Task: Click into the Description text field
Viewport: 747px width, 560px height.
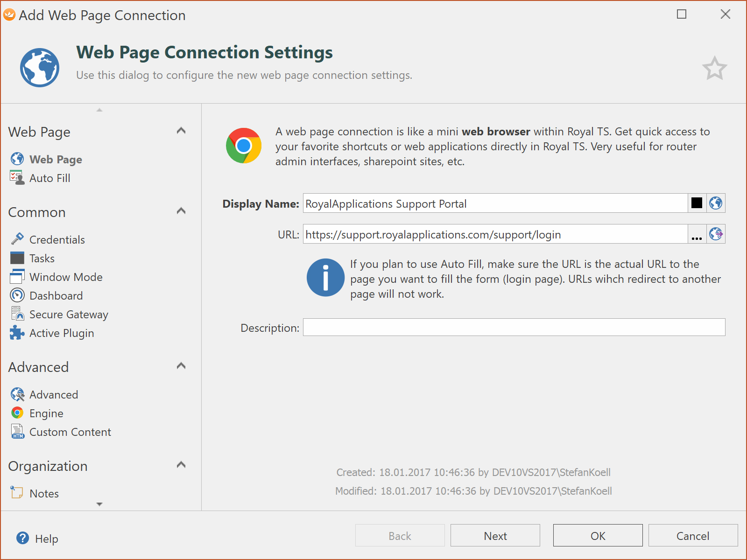Action: (514, 328)
